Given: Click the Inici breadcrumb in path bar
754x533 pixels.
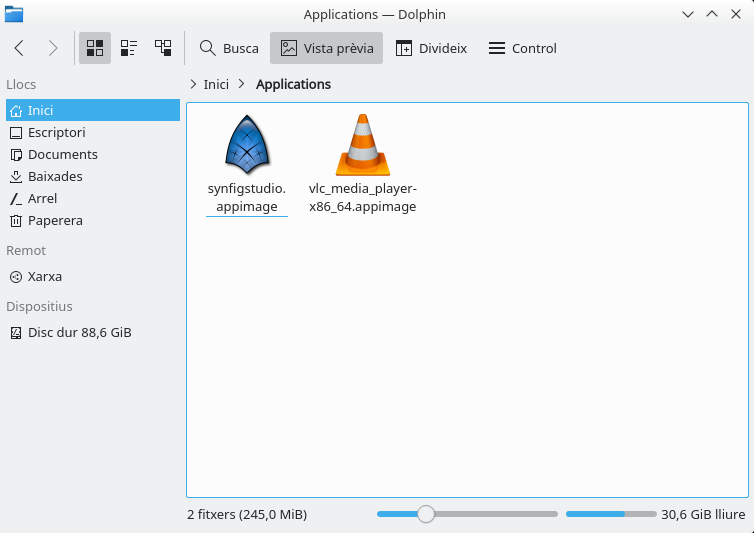Looking at the screenshot, I should click(x=216, y=84).
